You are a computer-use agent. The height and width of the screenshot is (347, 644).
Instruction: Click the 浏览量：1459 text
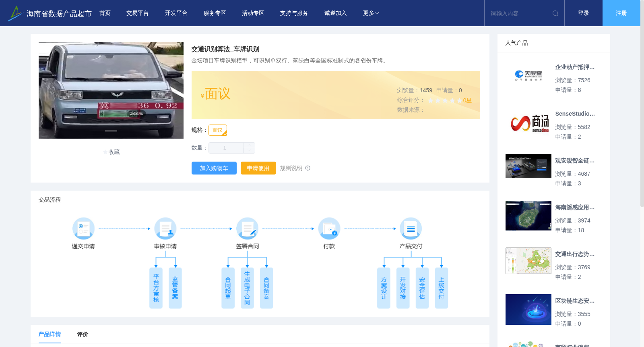click(x=415, y=91)
